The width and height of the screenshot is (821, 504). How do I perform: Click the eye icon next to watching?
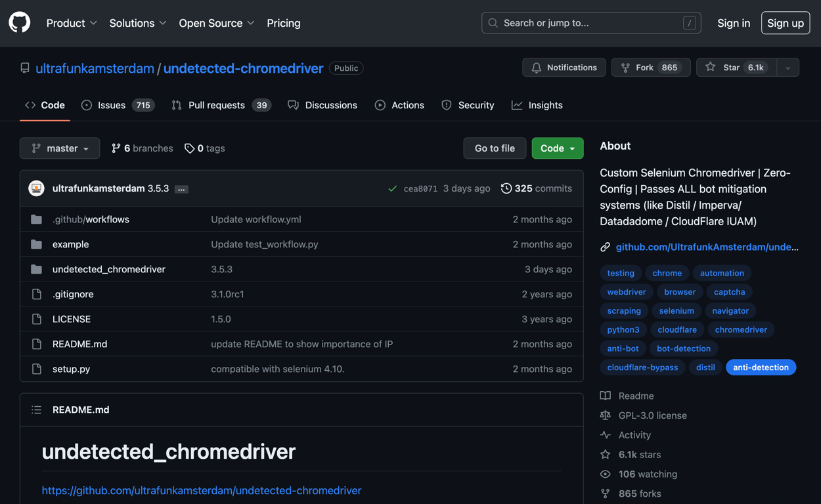point(606,474)
